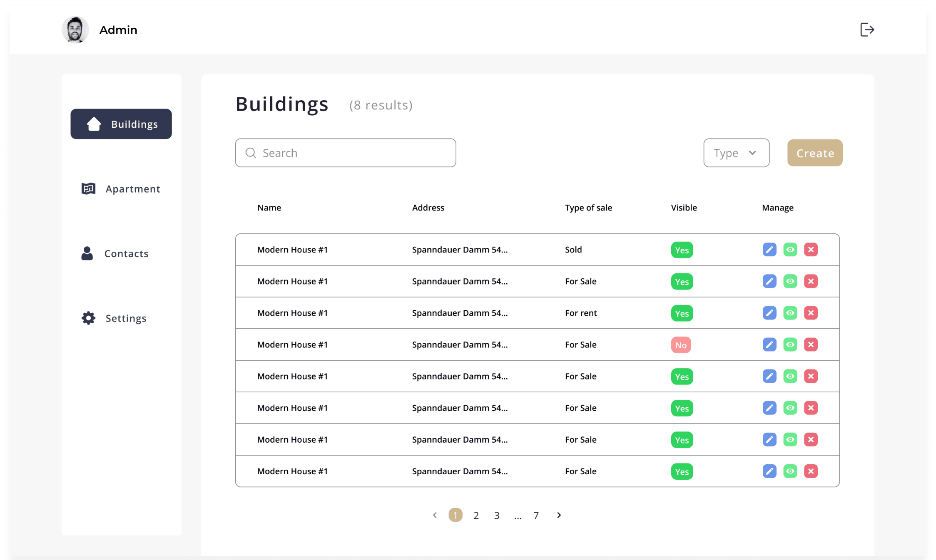936x560 pixels.
Task: Toggle visibility Yes badge on Sold building
Action: (681, 250)
